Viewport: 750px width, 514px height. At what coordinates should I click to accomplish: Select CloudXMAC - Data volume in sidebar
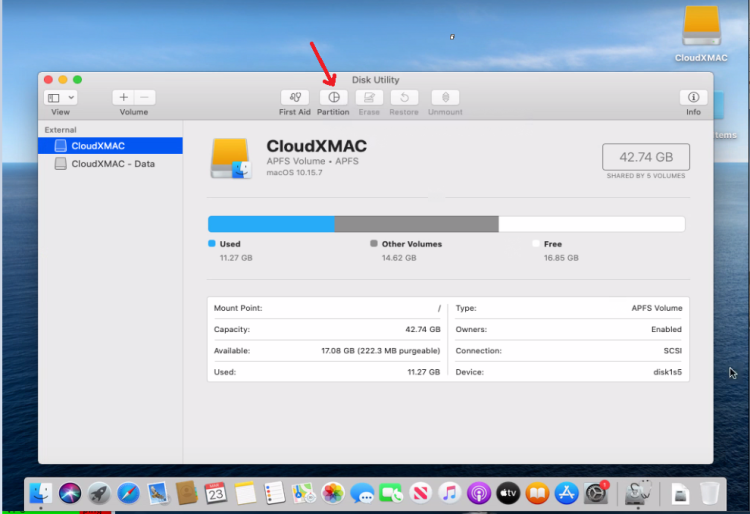pos(110,164)
